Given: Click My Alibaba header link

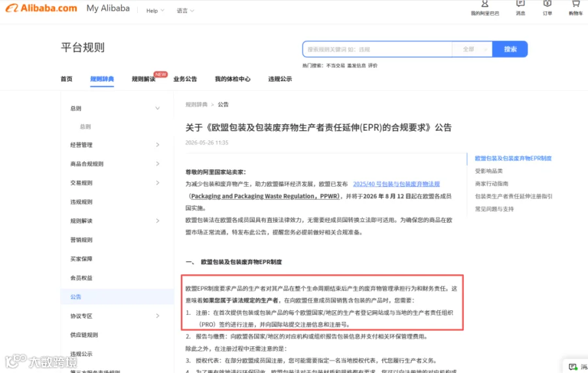Looking at the screenshot, I should tap(108, 8).
